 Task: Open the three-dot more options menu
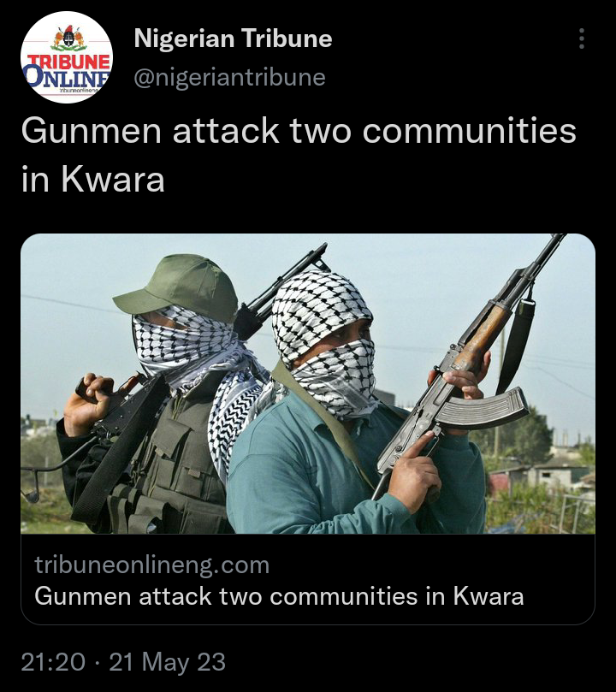tap(582, 38)
